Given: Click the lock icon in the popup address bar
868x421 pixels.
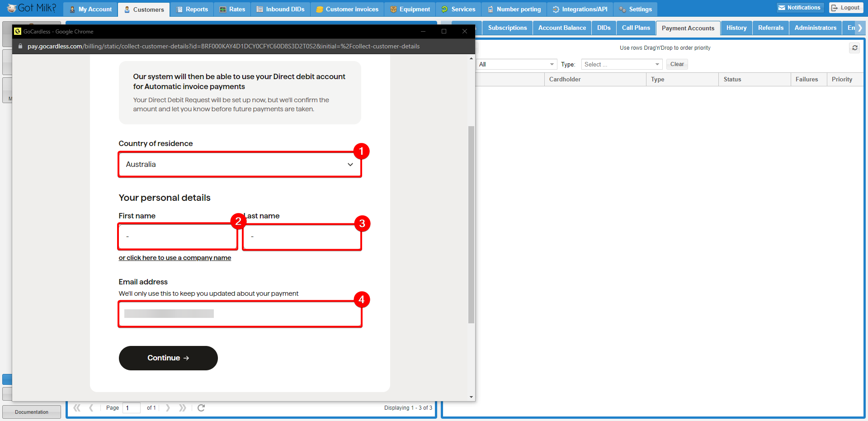Looking at the screenshot, I should 20,46.
